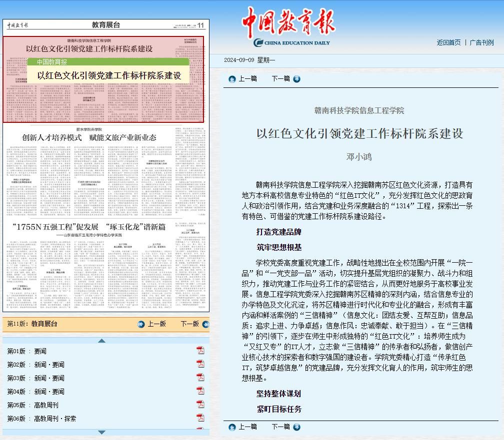This screenshot has width=504, height=440.
Task: Click the round arrow icon beside 上一版
Action: [x=141, y=324]
